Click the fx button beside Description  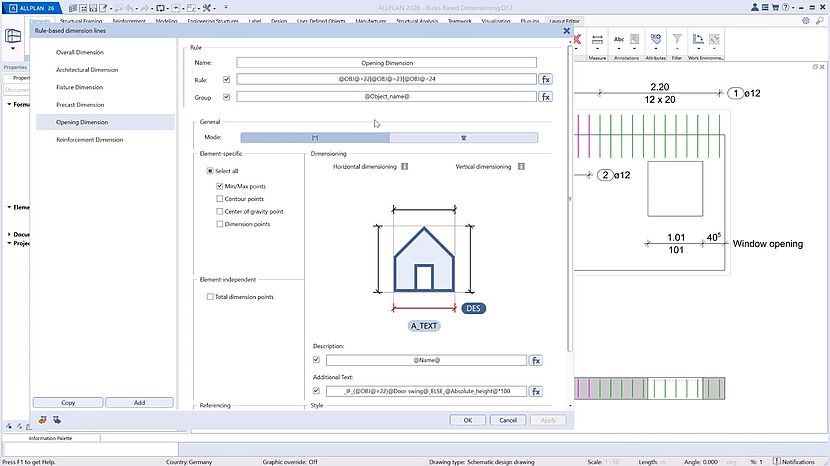coord(535,360)
